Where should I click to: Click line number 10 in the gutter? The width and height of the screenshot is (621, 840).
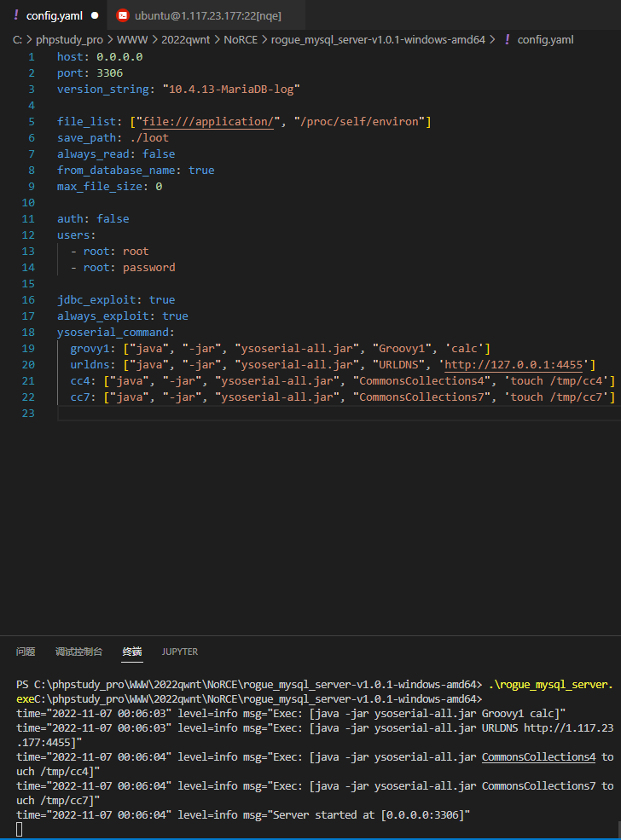coord(28,202)
